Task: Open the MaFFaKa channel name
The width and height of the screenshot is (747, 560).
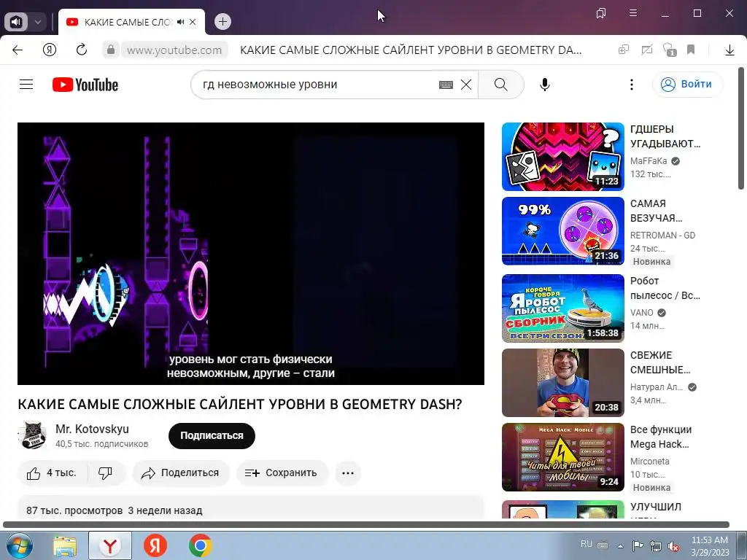Action: click(649, 161)
